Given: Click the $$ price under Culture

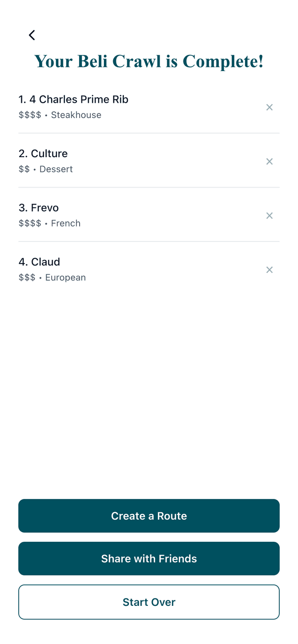Looking at the screenshot, I should (24, 169).
